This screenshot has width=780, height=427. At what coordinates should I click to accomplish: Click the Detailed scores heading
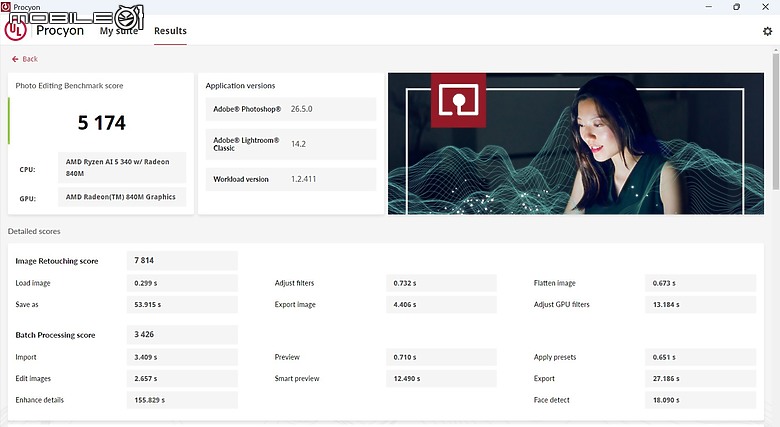pyautogui.click(x=34, y=231)
